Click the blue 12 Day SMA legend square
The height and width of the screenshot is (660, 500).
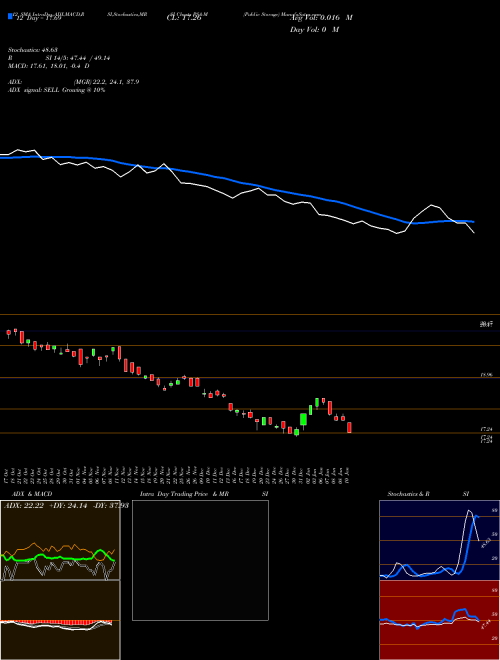(10, 16)
